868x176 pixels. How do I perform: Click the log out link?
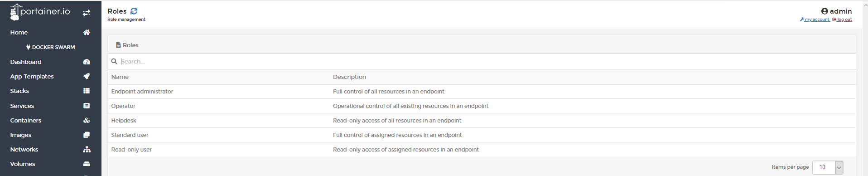[842, 20]
